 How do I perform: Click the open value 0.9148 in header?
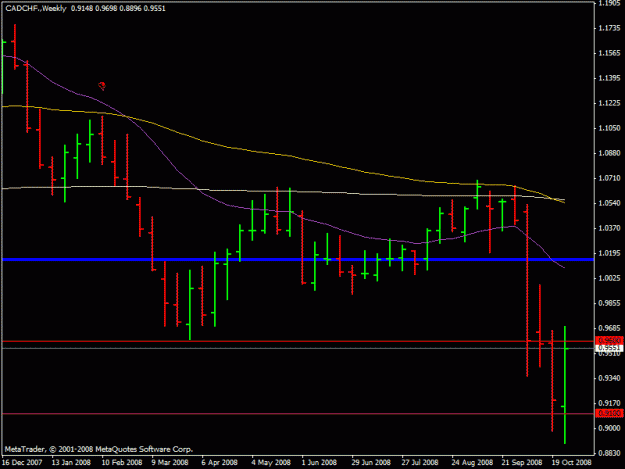[82, 8]
